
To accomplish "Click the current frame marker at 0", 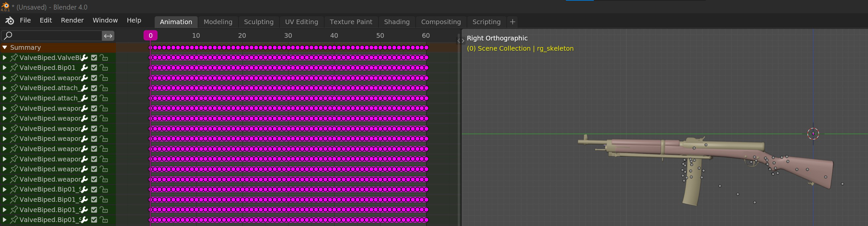I will pos(150,35).
